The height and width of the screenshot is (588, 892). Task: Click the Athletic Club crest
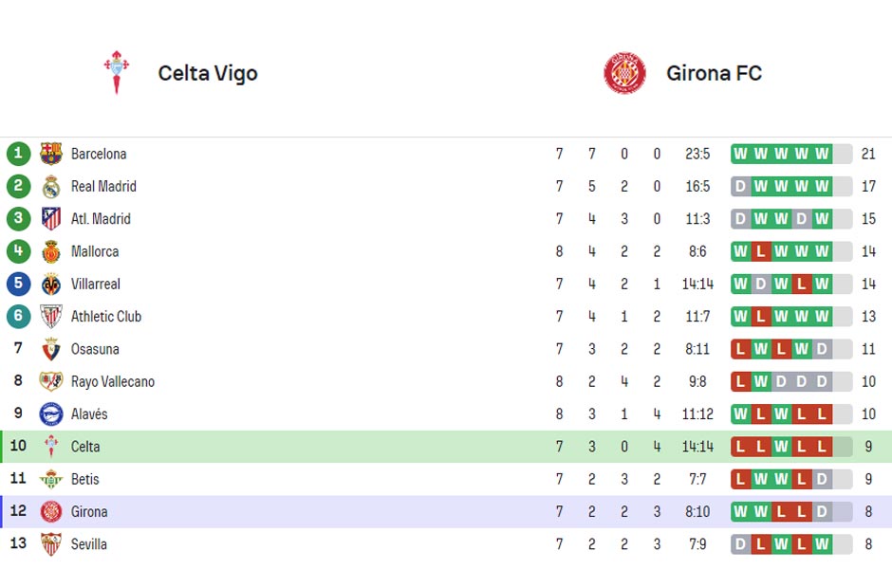tap(51, 317)
